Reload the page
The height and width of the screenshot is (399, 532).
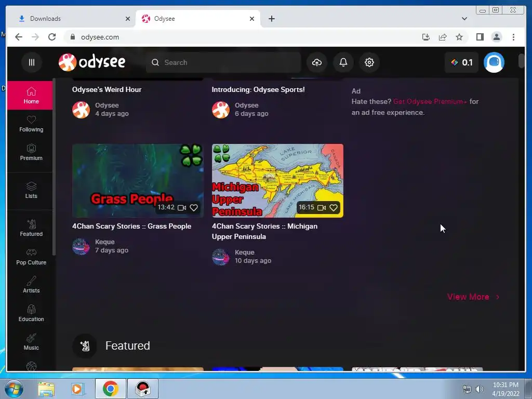(x=52, y=37)
